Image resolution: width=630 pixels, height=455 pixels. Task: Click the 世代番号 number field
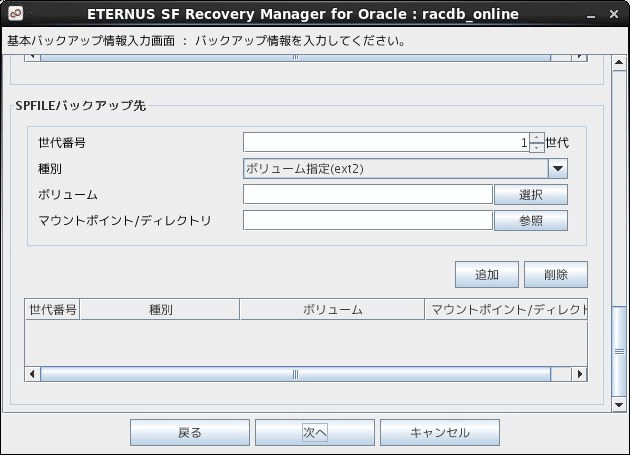386,143
